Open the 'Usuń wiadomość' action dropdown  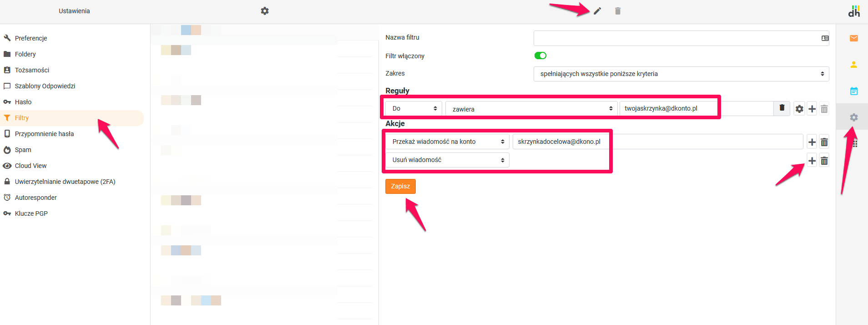447,160
